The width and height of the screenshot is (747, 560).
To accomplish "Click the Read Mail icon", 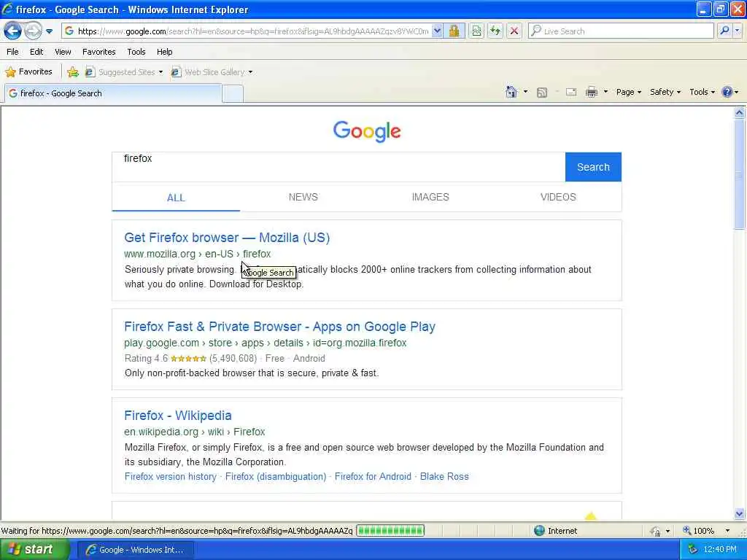I will pyautogui.click(x=571, y=92).
